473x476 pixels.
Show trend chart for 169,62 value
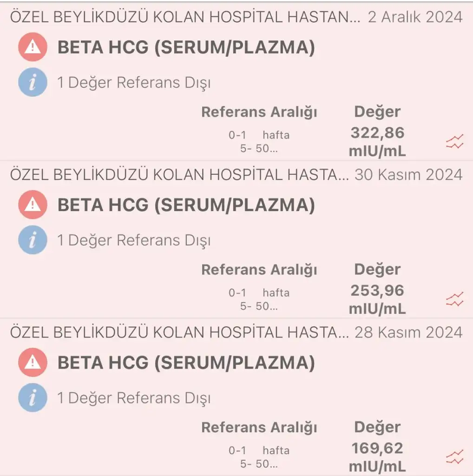pos(455,456)
